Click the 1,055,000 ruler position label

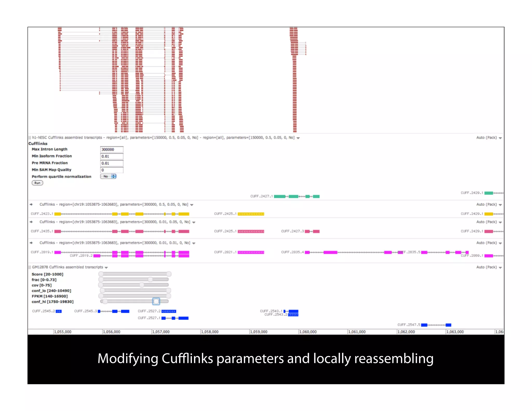[63, 332]
